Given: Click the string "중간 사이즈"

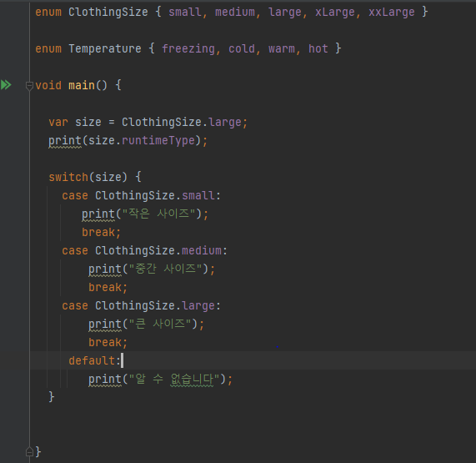Looking at the screenshot, I should [x=165, y=269].
